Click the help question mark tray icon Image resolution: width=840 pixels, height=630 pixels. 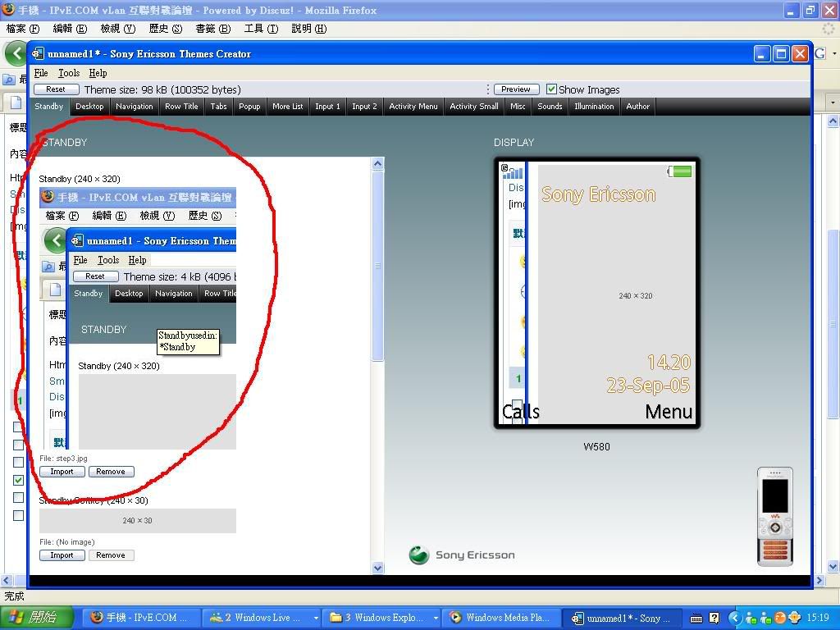coord(714,618)
